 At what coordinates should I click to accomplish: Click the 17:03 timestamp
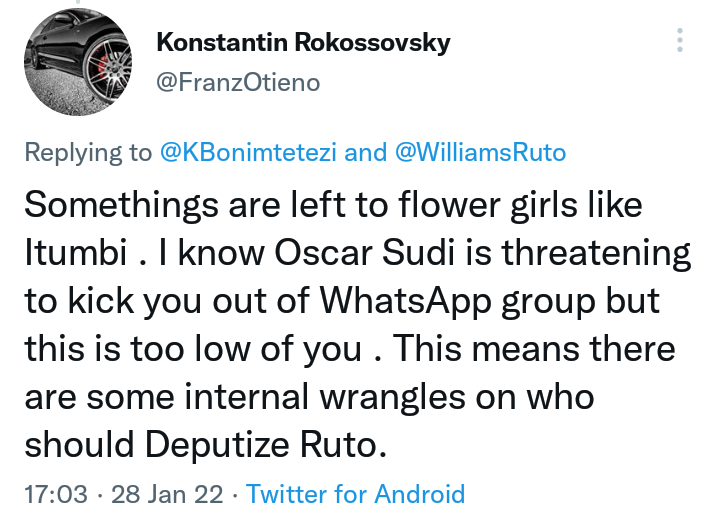(56, 494)
